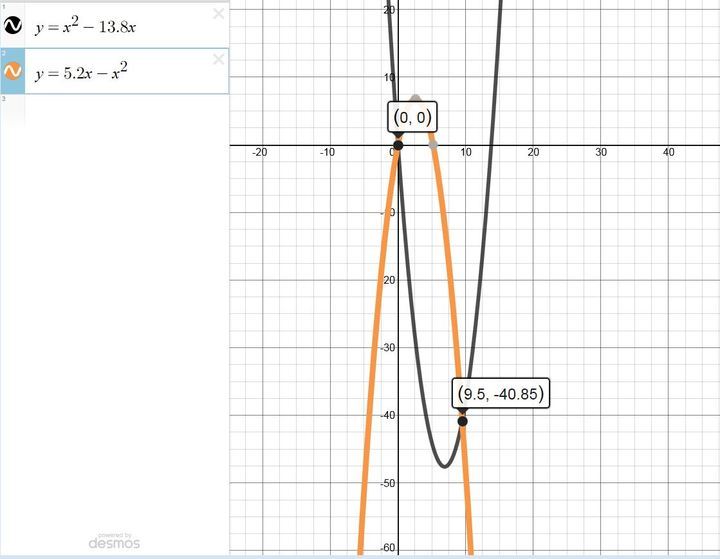Click the x-axis tick label 30
Image resolution: width=720 pixels, height=559 pixels.
[601, 153]
